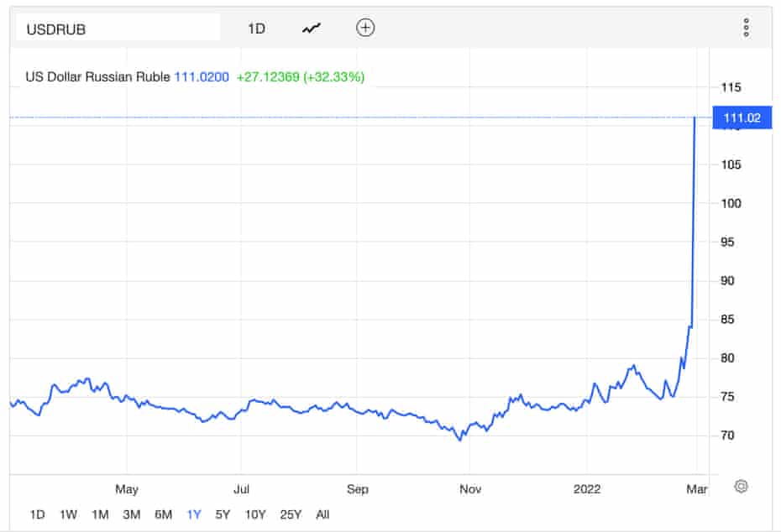This screenshot has width=781, height=532.
Task: Open chart settings gear icon
Action: coord(741,486)
